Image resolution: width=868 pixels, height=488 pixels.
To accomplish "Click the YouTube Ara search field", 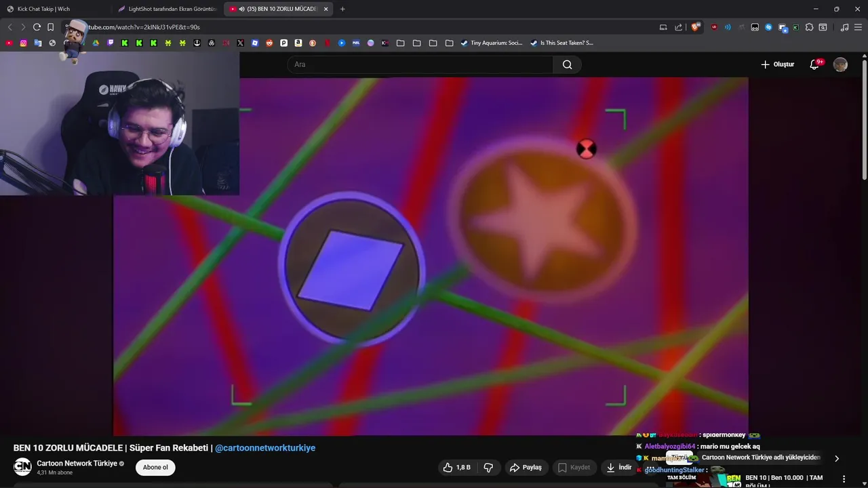I will 420,64.
